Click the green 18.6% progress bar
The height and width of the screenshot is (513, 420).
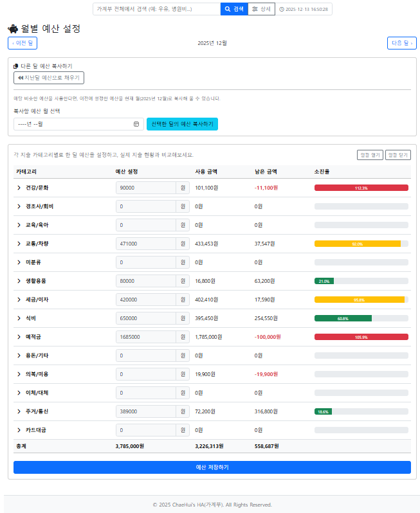(323, 411)
